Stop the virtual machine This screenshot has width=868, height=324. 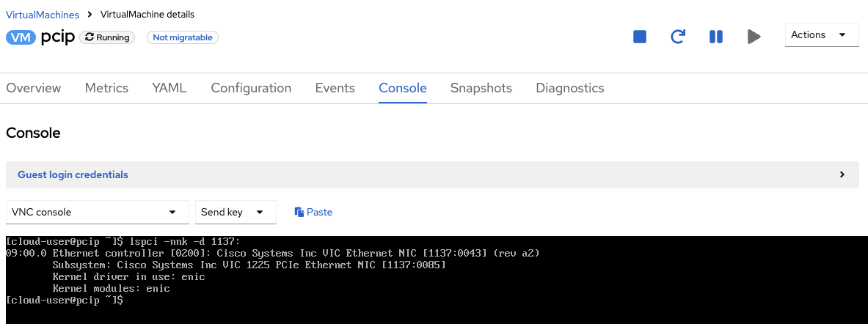(640, 37)
